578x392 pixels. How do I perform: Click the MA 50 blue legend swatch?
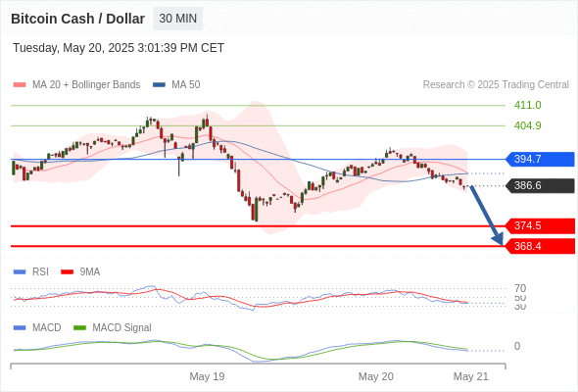159,85
